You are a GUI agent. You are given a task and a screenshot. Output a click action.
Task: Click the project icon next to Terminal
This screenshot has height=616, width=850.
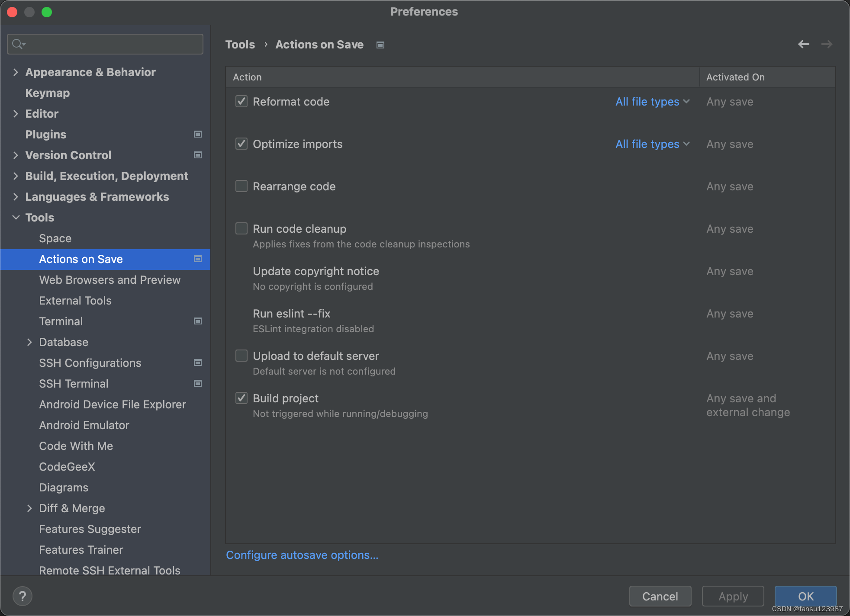tap(198, 321)
